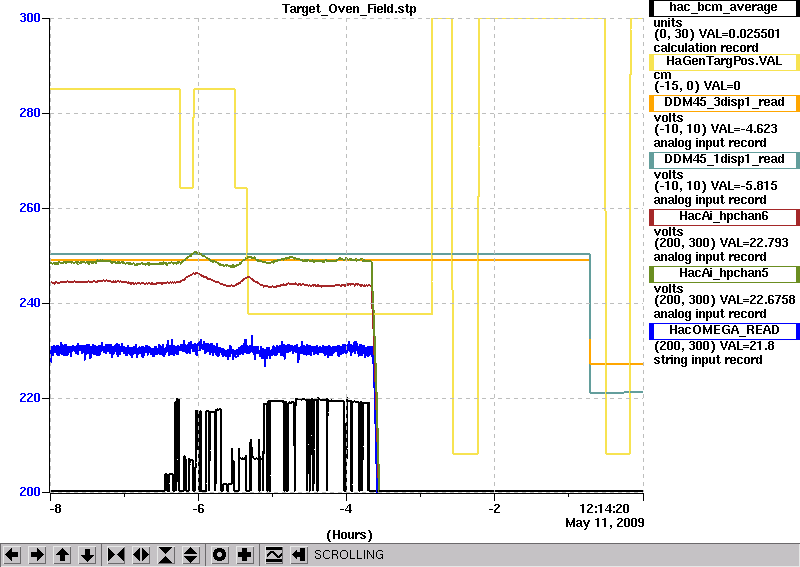The image size is (800, 567).
Task: Click the 300 label on the Y axis
Action: coord(30,18)
